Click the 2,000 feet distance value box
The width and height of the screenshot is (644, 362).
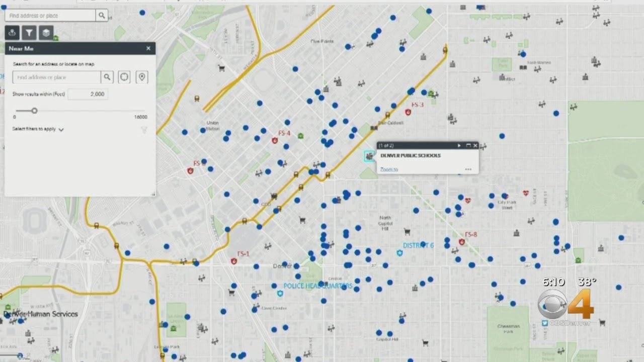point(88,94)
